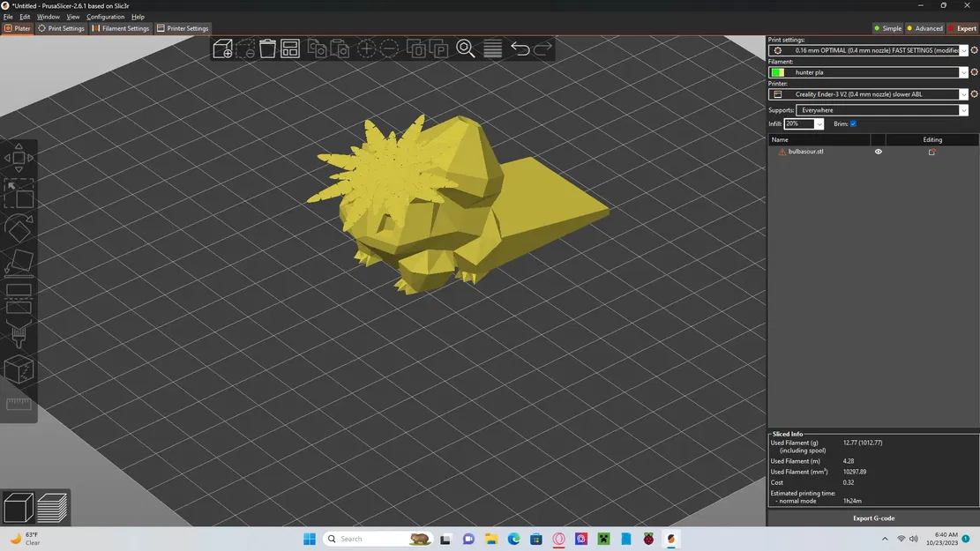Open File Explorer from taskbar
The width and height of the screenshot is (980, 551).
[x=491, y=539]
